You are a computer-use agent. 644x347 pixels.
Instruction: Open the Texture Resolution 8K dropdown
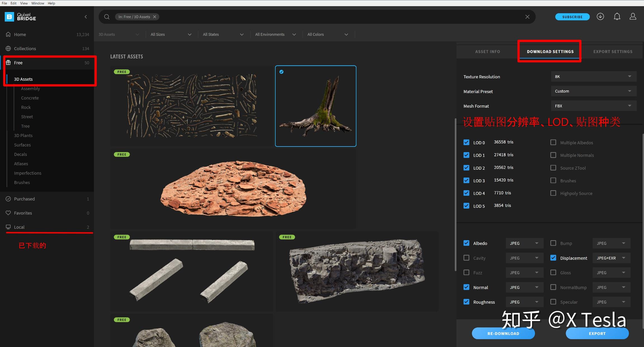point(593,77)
